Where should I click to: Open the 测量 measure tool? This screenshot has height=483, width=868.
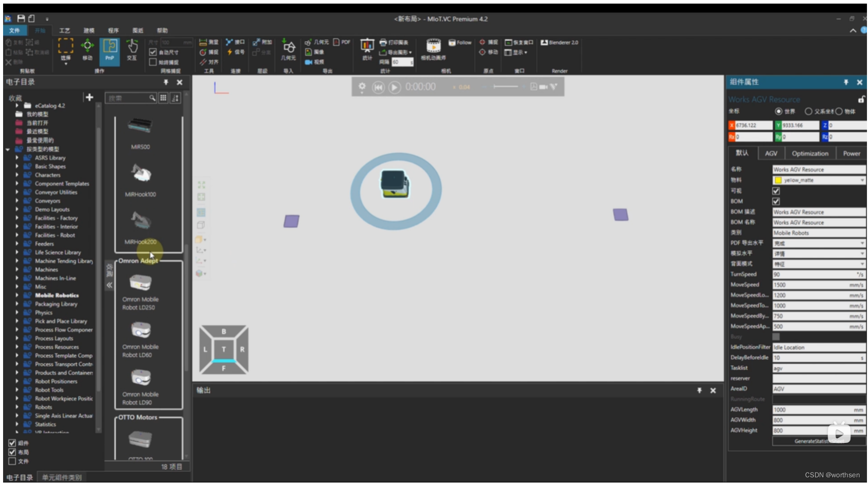[209, 42]
